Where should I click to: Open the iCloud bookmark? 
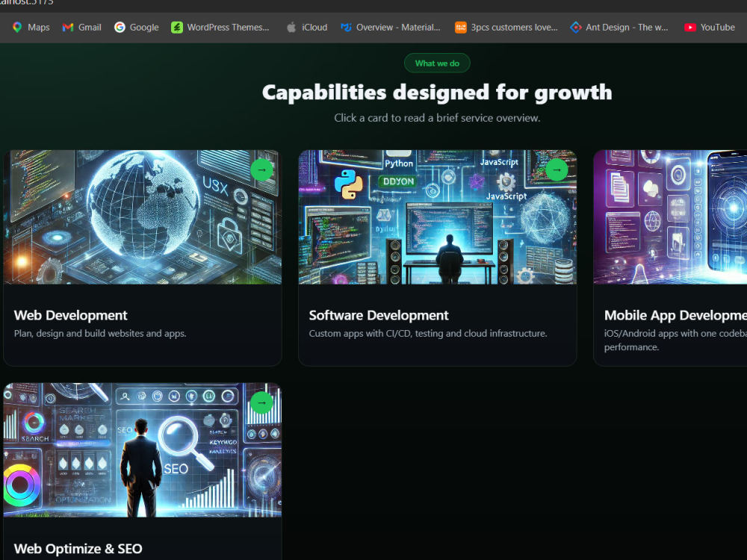pos(307,27)
